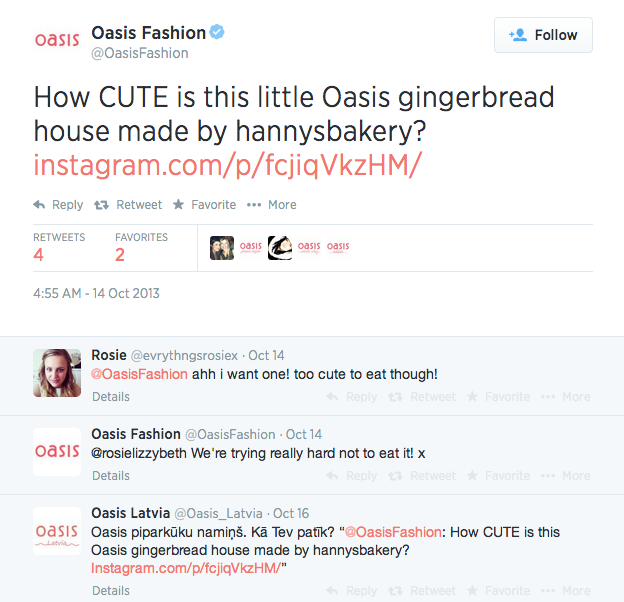This screenshot has width=624, height=602.
Task: Open the instagram.com/p/fcjiqVkzHM/ link
Action: 224,164
